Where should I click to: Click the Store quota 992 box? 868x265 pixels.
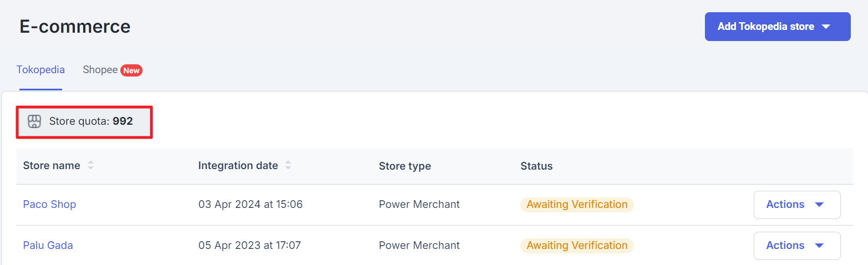(84, 121)
